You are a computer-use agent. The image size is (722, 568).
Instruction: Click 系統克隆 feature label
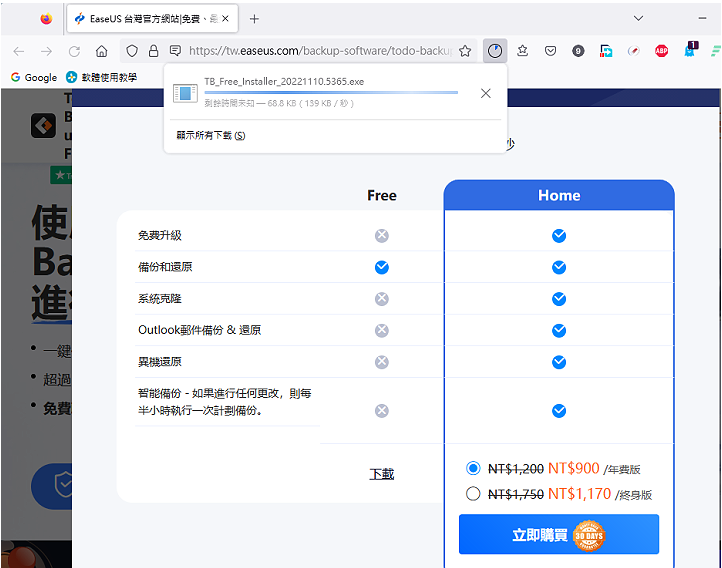160,299
